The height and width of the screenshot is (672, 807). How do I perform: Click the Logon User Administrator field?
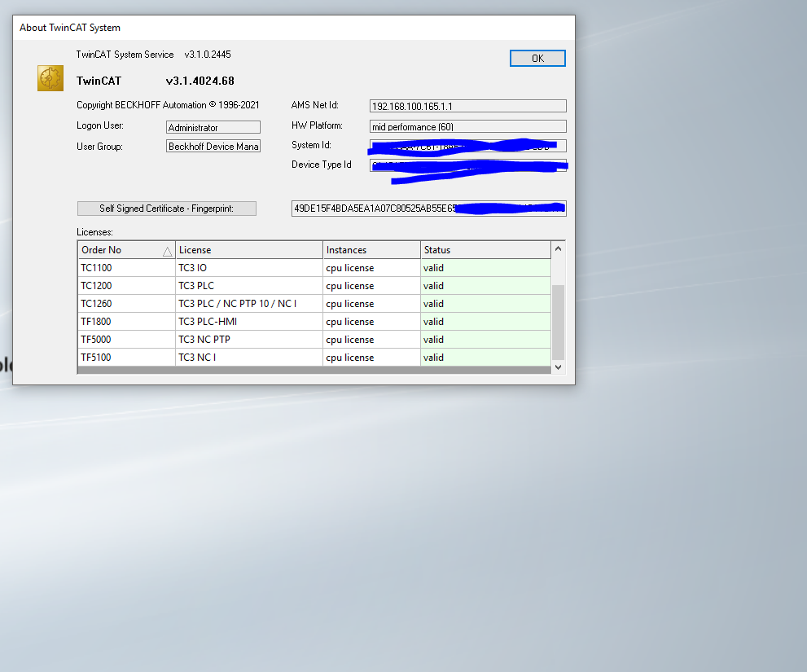coord(213,128)
